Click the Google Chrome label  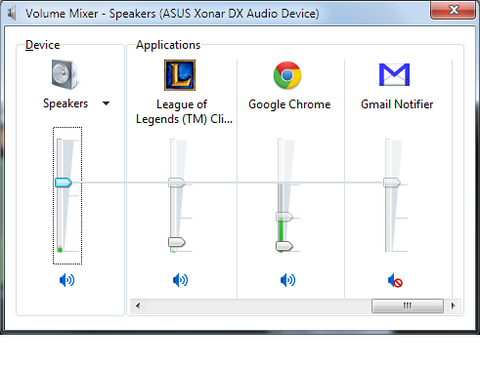click(x=289, y=104)
